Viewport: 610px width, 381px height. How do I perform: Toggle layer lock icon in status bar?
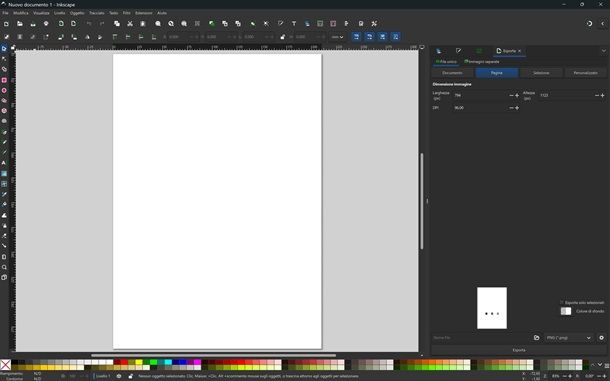point(130,376)
